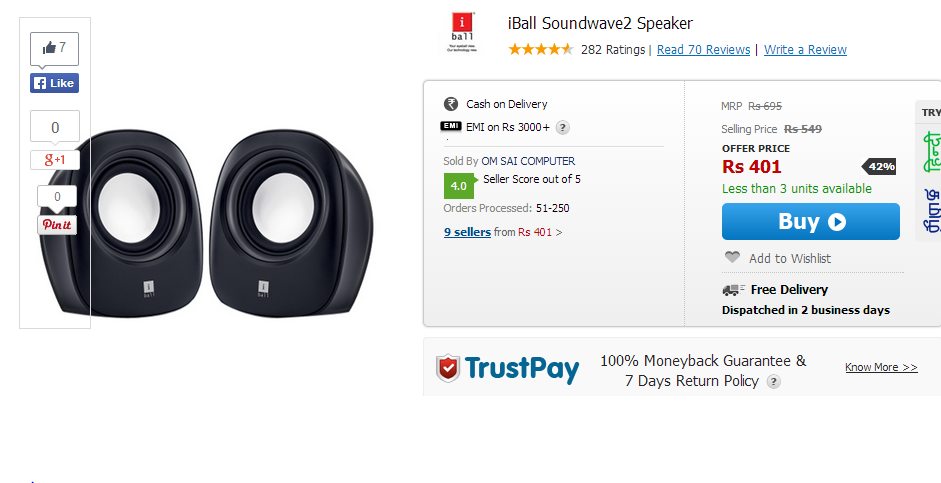The image size is (941, 483).
Task: Click the heart icon beside Add to Wishlist
Action: pos(732,258)
